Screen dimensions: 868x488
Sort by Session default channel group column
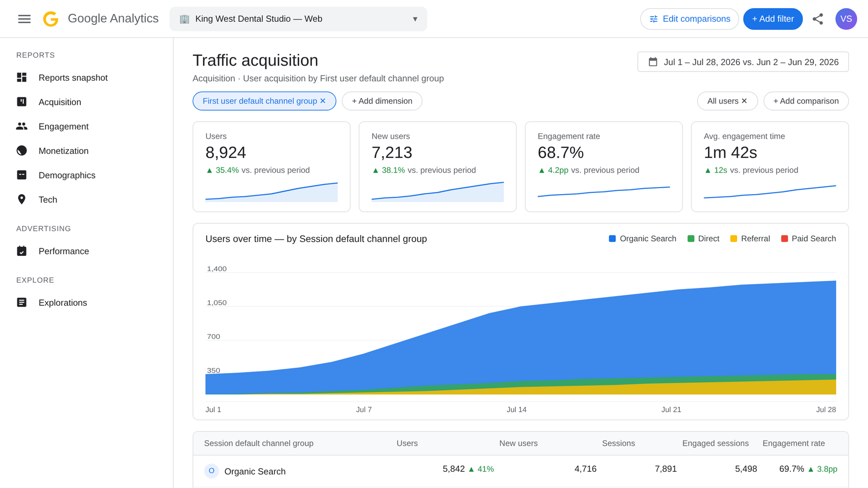click(x=259, y=443)
